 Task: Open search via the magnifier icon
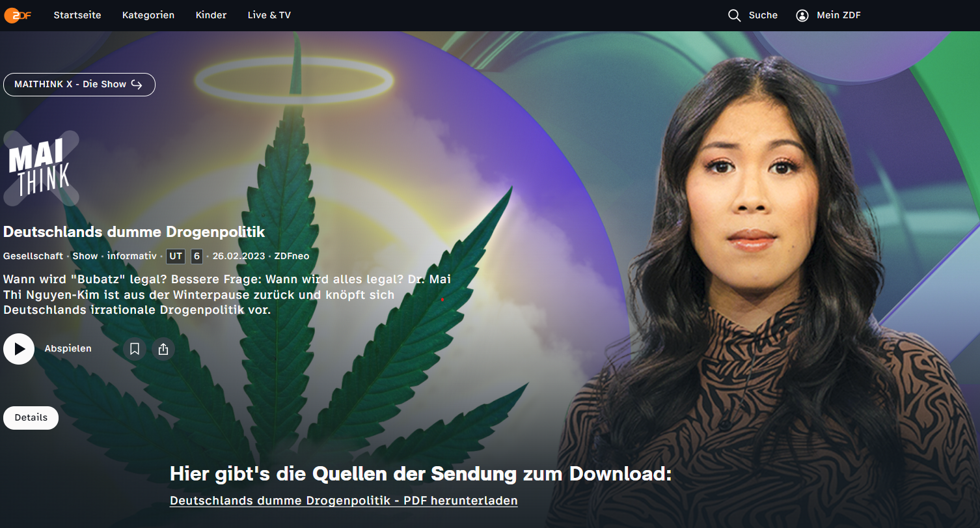[x=734, y=16]
